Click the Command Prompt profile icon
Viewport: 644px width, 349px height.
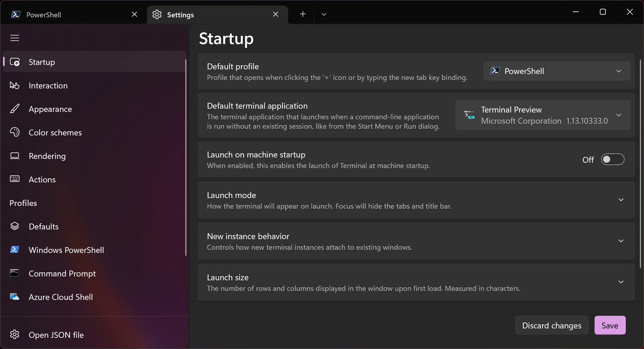coord(15,273)
